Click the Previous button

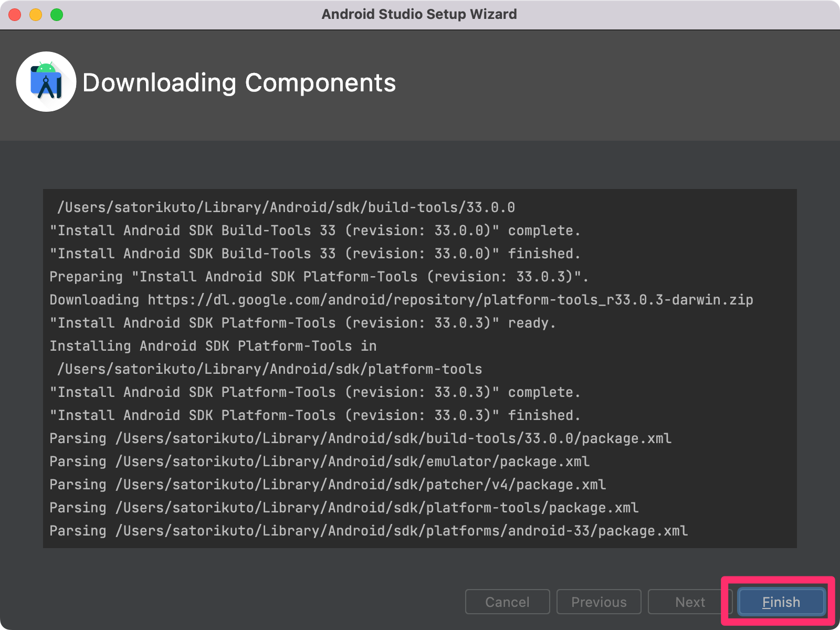tap(598, 602)
